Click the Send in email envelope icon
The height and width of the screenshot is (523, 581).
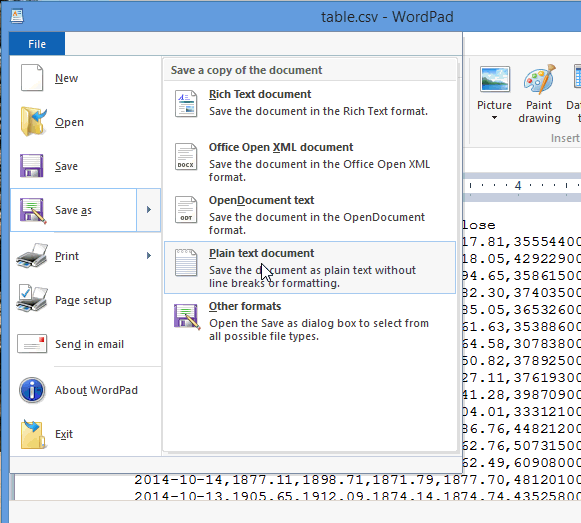pyautogui.click(x=32, y=344)
